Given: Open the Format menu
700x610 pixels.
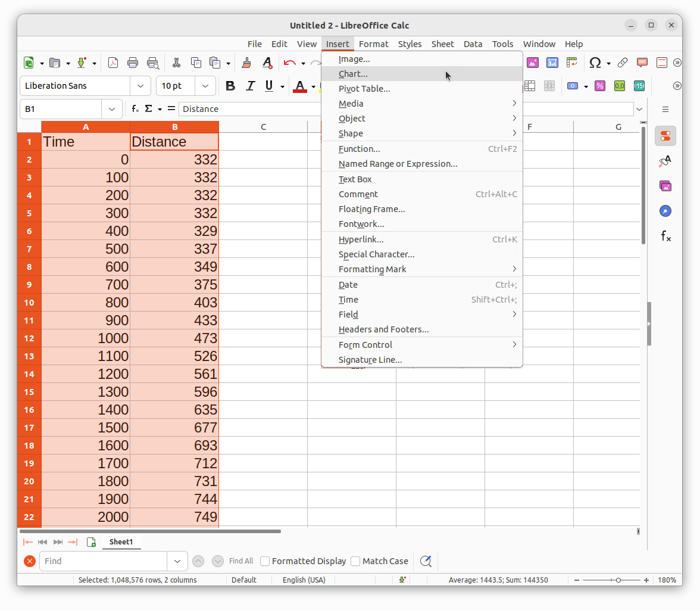Looking at the screenshot, I should pos(374,44).
